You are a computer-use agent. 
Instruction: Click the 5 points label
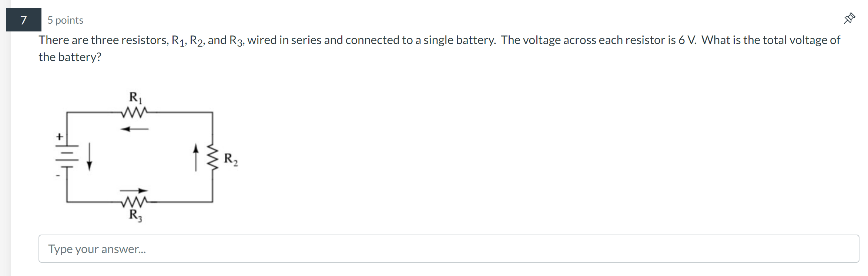point(65,20)
